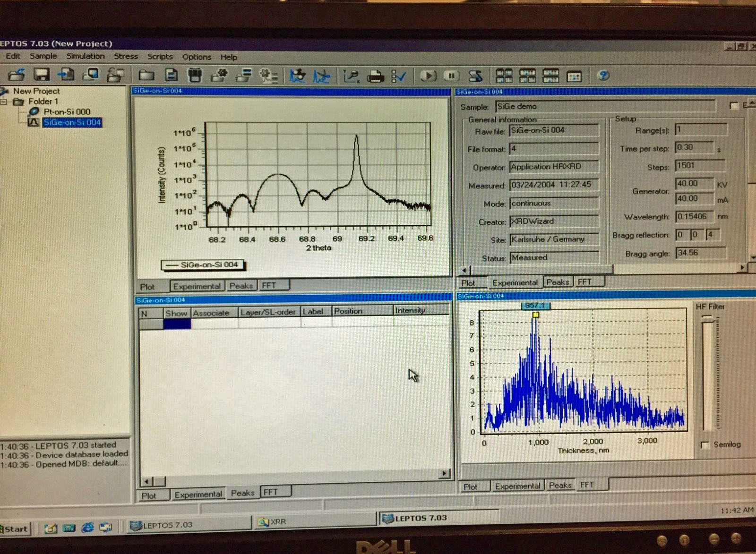Click the second blue curve tool icon
This screenshot has width=756, height=554.
(x=321, y=76)
